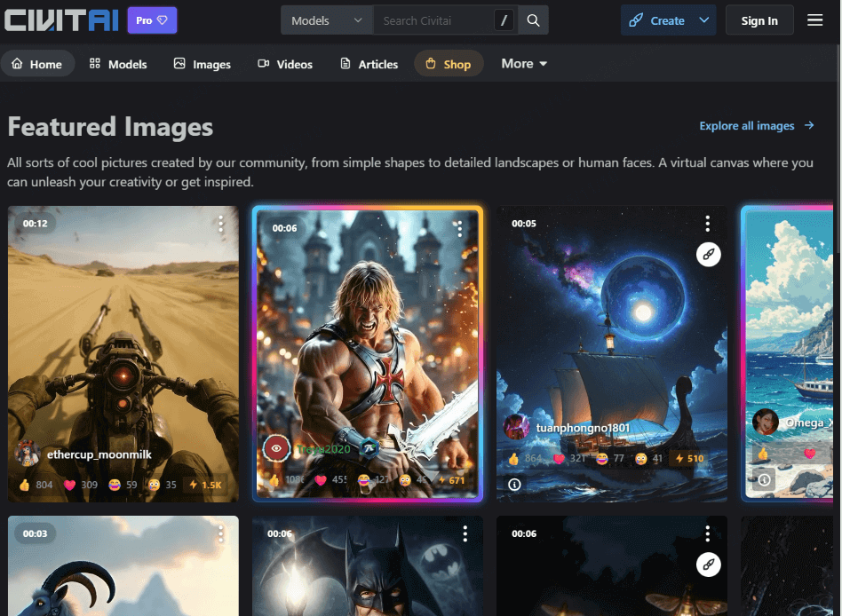The height and width of the screenshot is (616, 842).
Task: Open three-dot menu on motorcycle image
Action: coord(221,224)
